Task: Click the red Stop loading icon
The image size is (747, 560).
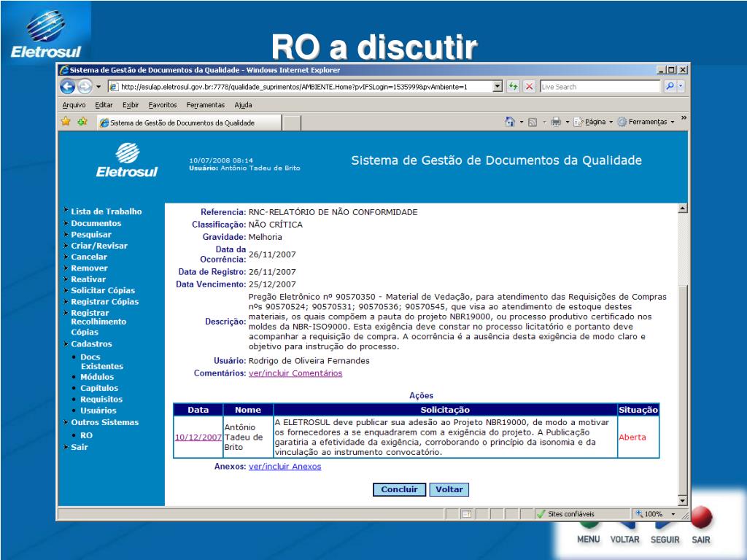Action: click(530, 87)
